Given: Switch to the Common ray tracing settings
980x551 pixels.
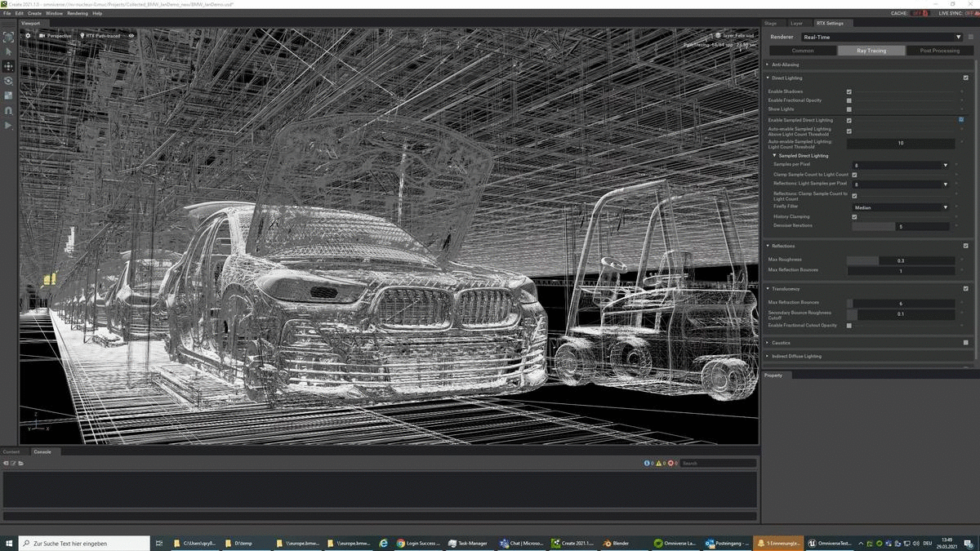Looking at the screenshot, I should click(x=803, y=50).
